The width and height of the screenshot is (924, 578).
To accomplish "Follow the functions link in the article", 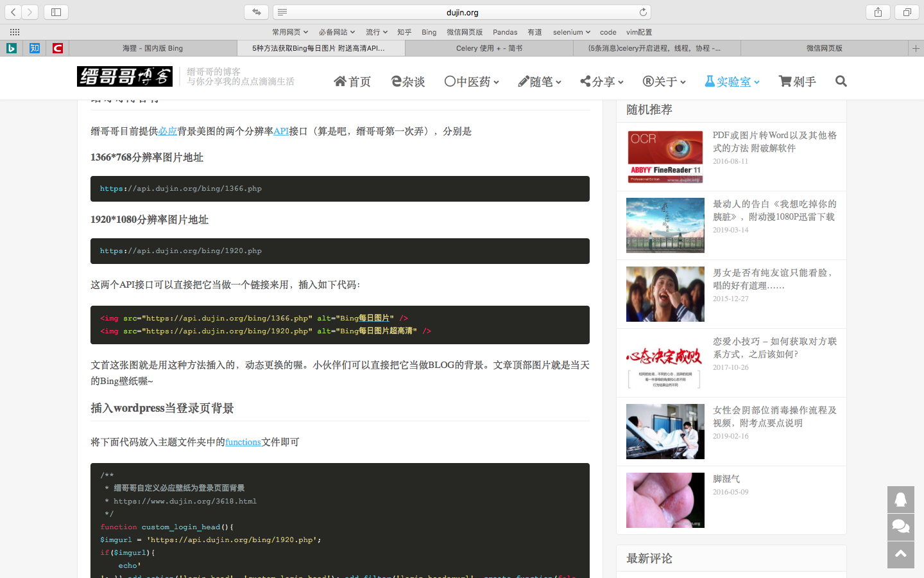I will [243, 442].
